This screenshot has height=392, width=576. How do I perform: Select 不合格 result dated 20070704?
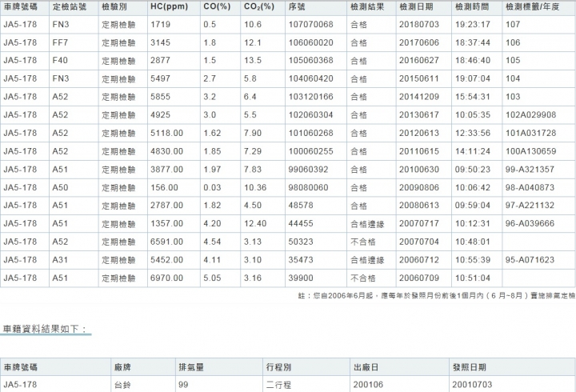[x=363, y=242]
